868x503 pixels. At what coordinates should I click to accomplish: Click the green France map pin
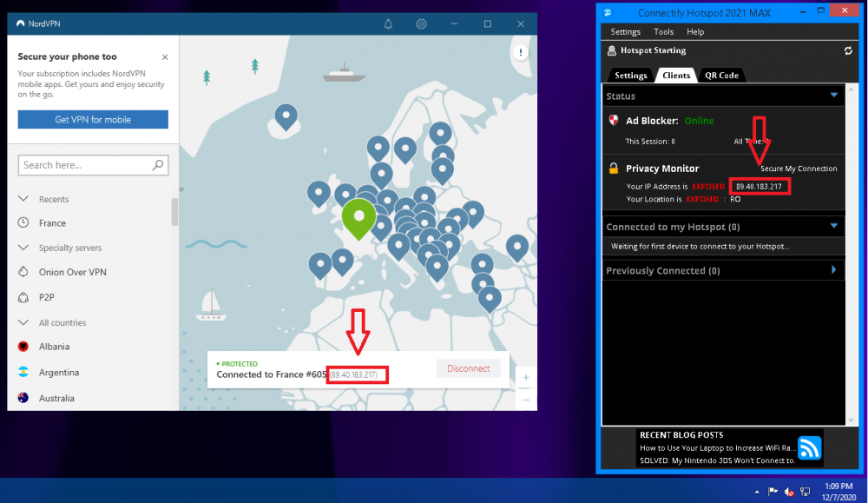click(358, 218)
